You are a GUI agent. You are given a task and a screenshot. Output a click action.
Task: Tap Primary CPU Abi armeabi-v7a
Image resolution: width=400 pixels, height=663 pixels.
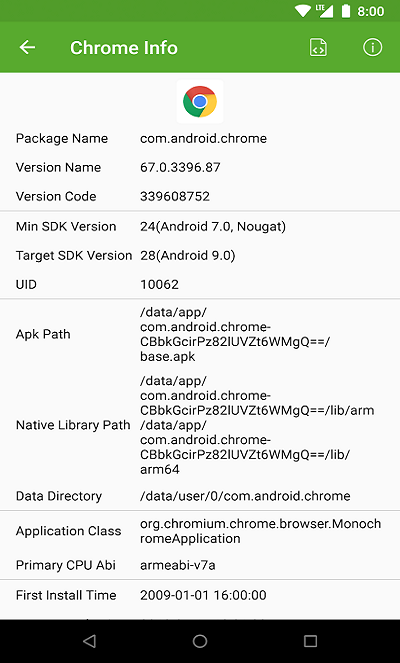(178, 565)
